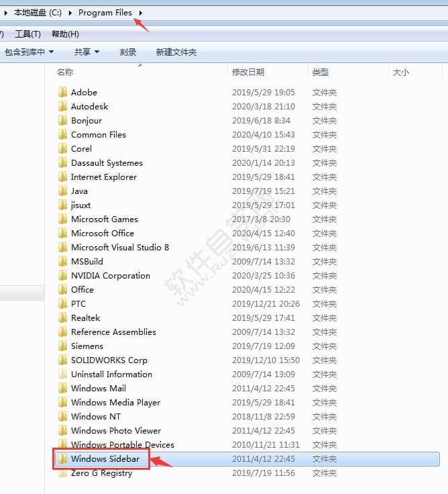The image size is (448, 494).
Task: Open the 帮助(H) menu
Action: point(65,34)
